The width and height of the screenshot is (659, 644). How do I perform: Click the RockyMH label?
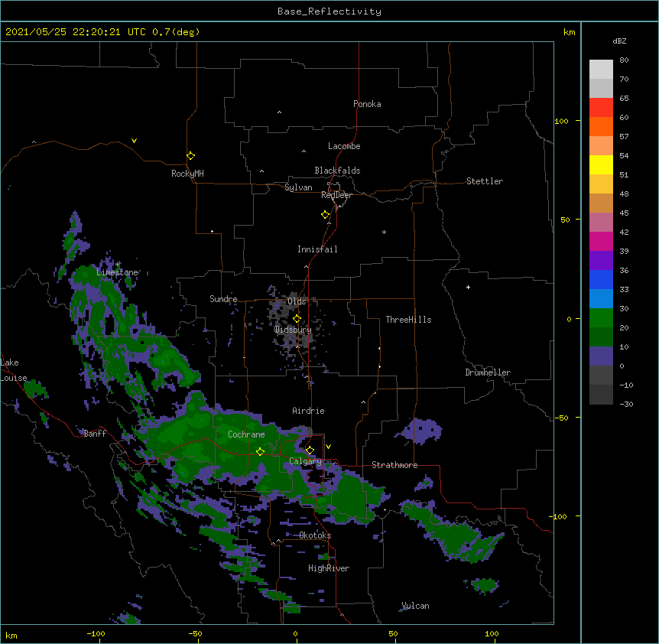[x=187, y=174]
